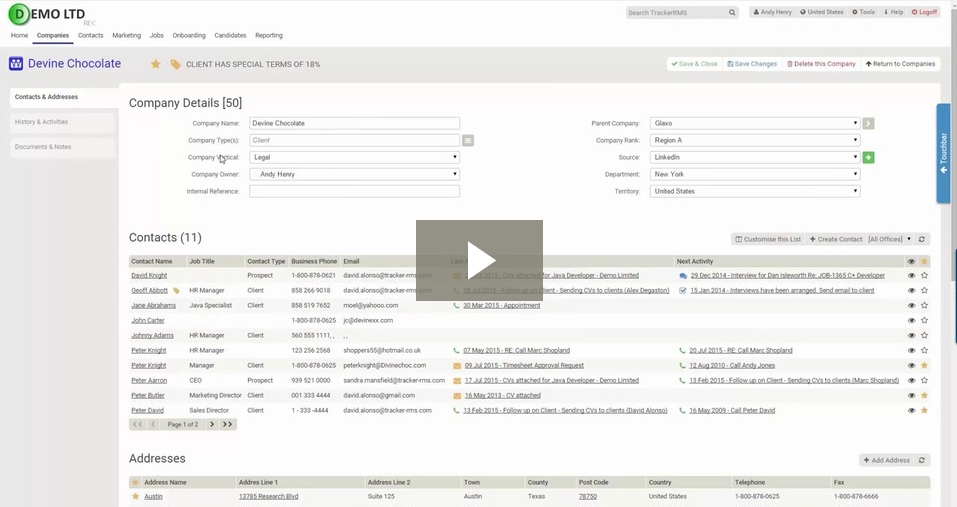Toggle the company favorite star near title
The image size is (957, 507).
(x=156, y=64)
